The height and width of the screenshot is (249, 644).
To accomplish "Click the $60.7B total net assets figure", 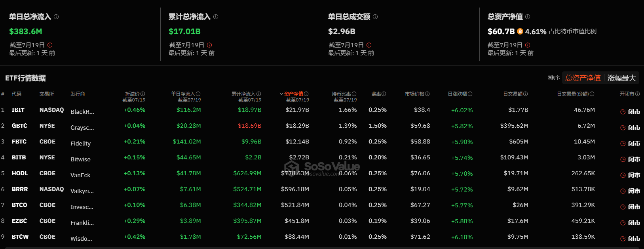I will pyautogui.click(x=501, y=31).
